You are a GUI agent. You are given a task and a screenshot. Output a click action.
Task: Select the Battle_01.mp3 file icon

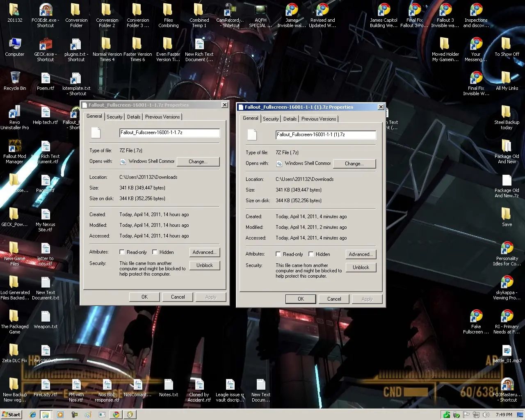[507, 351]
